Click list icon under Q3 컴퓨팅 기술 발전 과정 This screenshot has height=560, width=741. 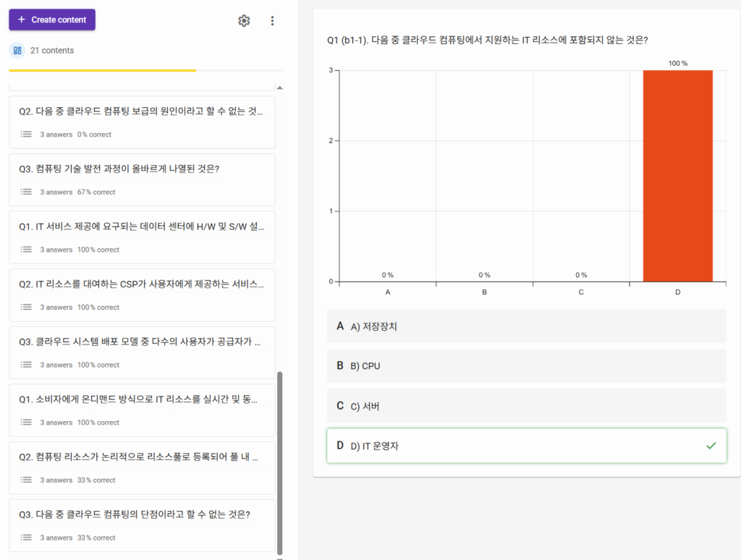(26, 192)
